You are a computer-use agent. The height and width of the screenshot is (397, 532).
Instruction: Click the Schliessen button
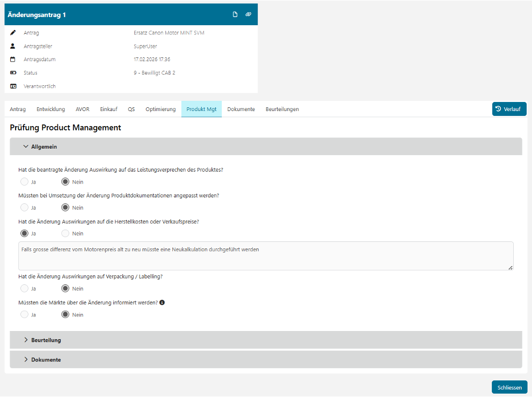(x=509, y=387)
